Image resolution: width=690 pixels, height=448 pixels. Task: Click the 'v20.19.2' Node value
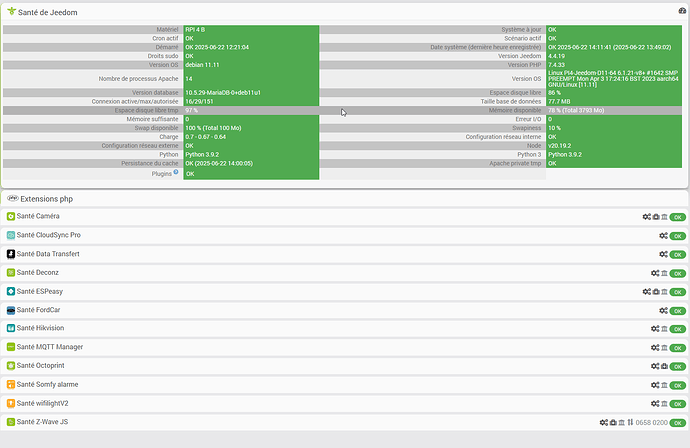point(559,146)
